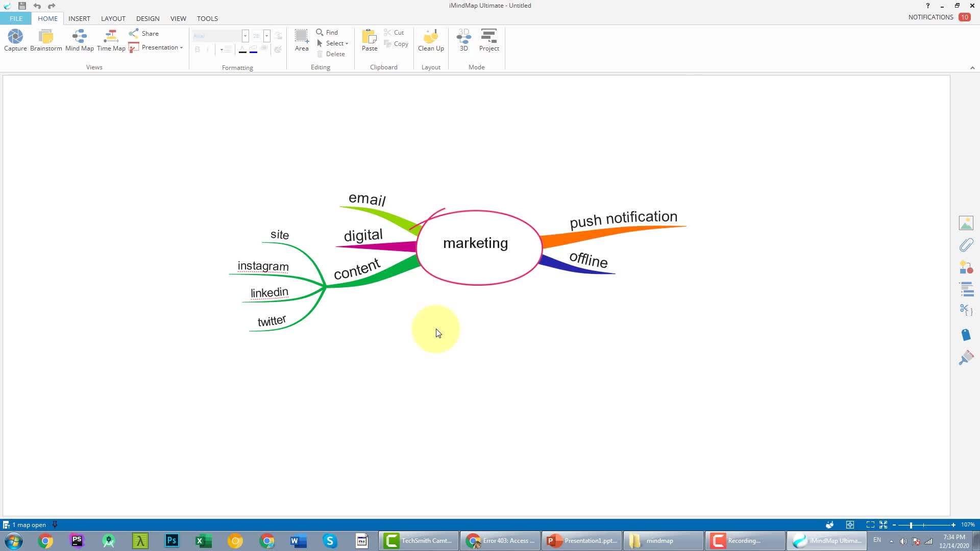This screenshot has width=980, height=551.
Task: Open the INSERT ribbon tab
Action: [x=79, y=18]
